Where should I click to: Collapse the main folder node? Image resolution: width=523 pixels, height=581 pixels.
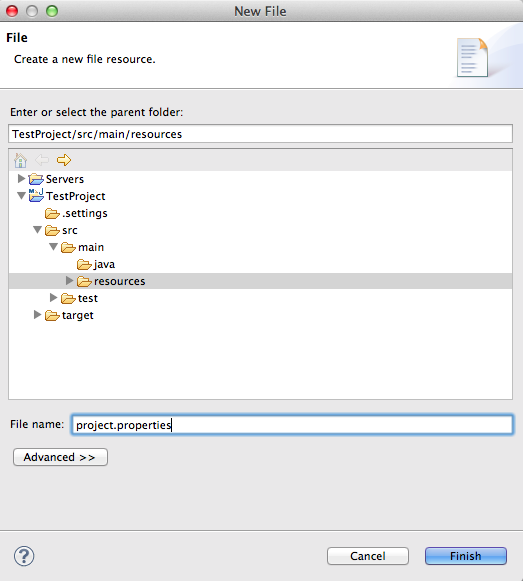click(53, 247)
